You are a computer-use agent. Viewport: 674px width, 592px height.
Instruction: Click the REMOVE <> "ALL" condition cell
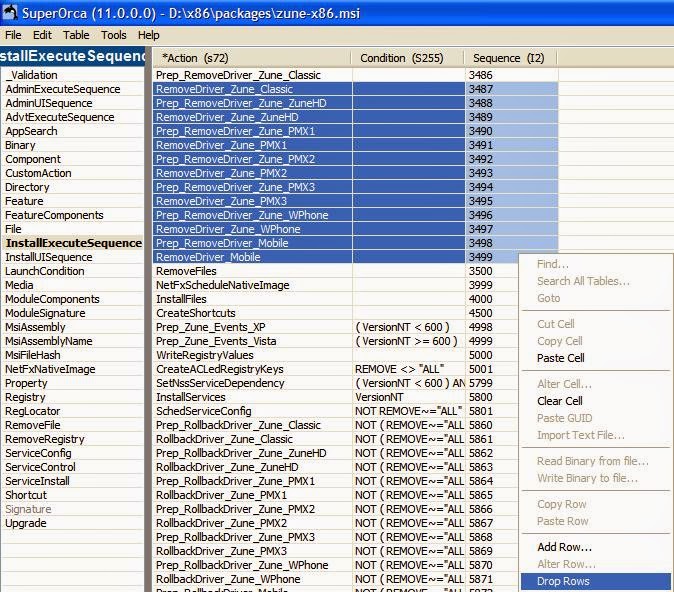[409, 369]
